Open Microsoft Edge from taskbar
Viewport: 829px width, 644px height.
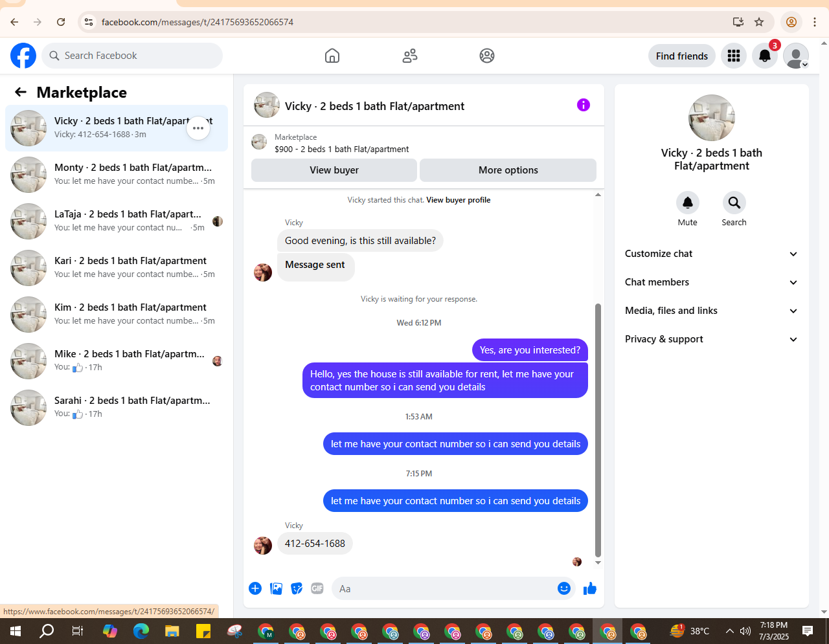(x=141, y=631)
